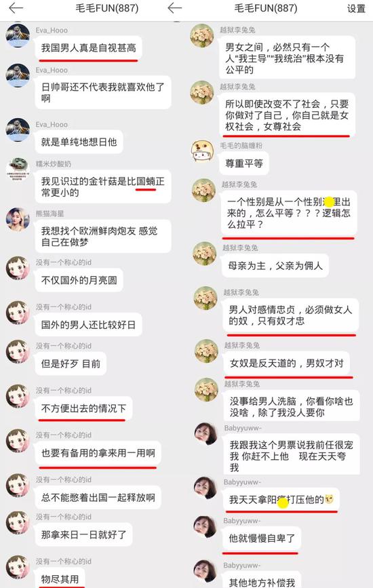Tap the left back arrow icon
This screenshot has width=373, height=588.
pos(16,8)
